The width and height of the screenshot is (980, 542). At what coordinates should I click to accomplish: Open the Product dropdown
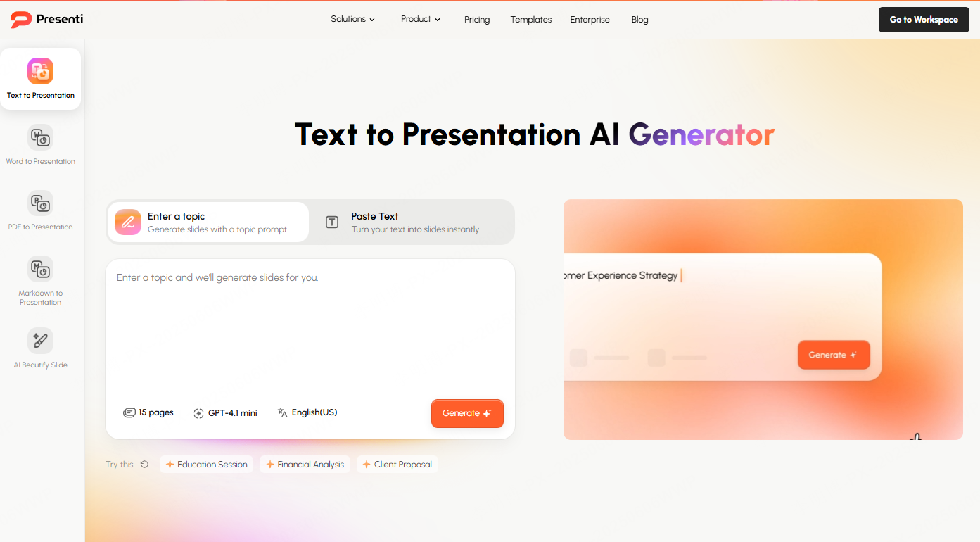tap(420, 19)
